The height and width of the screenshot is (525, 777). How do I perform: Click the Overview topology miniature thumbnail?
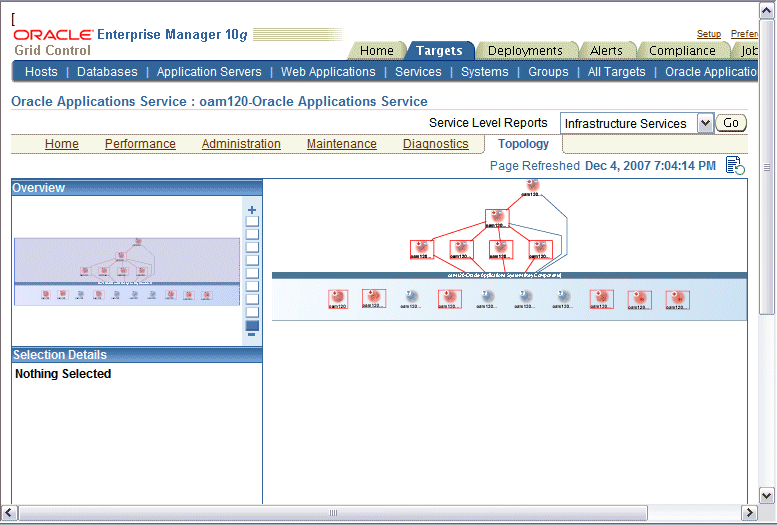pyautogui.click(x=127, y=272)
